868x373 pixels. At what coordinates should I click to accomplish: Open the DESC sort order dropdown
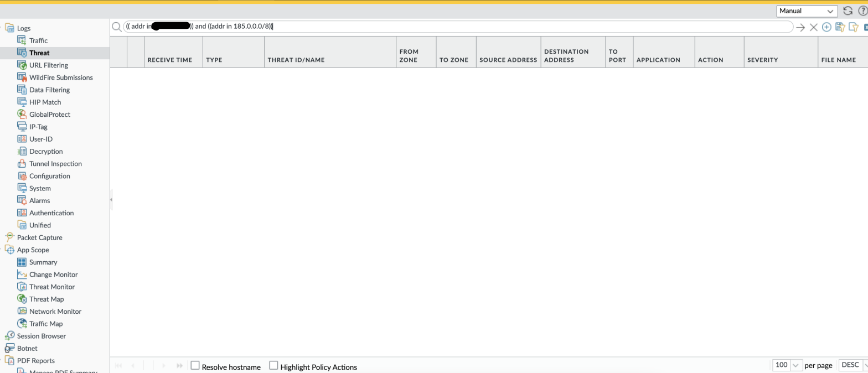pyautogui.click(x=853, y=365)
